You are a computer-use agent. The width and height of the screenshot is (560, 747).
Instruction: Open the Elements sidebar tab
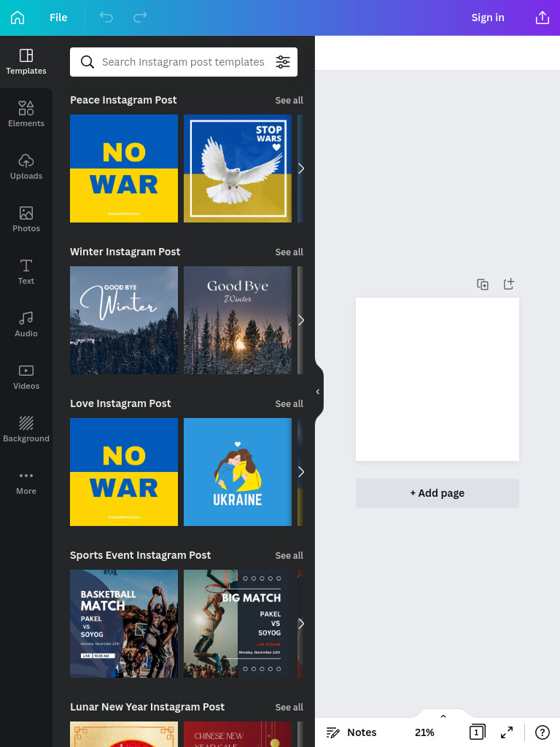(26, 115)
